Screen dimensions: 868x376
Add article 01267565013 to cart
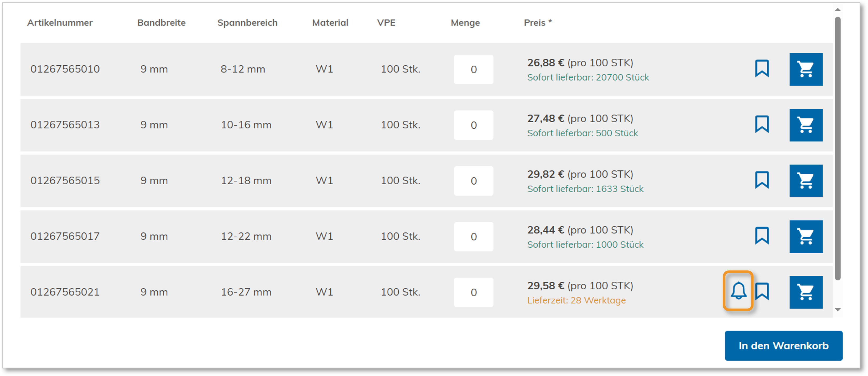(806, 125)
